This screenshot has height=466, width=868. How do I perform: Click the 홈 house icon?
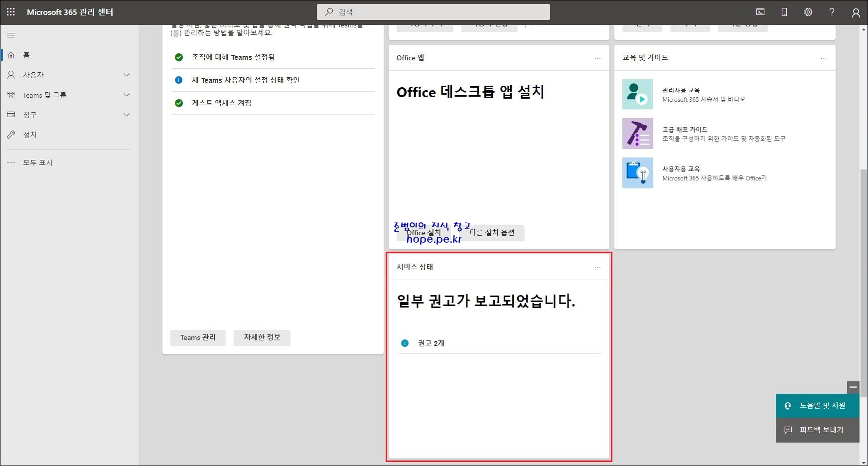11,55
